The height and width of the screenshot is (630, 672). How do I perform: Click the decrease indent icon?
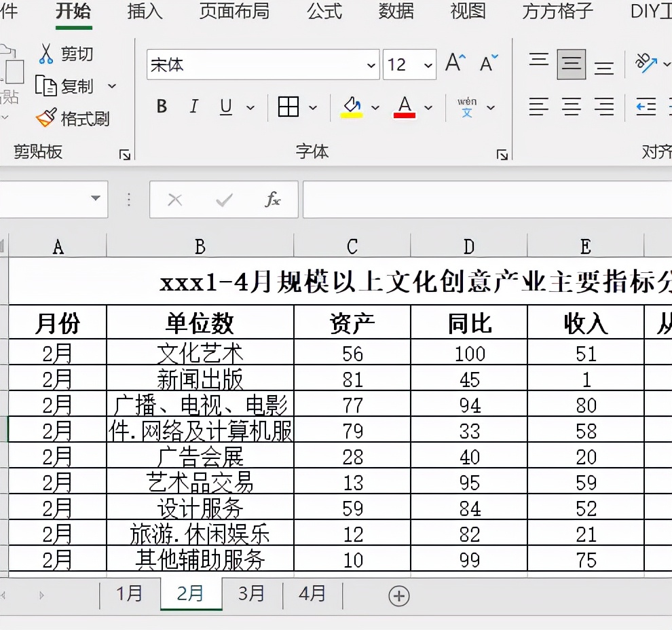pos(645,107)
